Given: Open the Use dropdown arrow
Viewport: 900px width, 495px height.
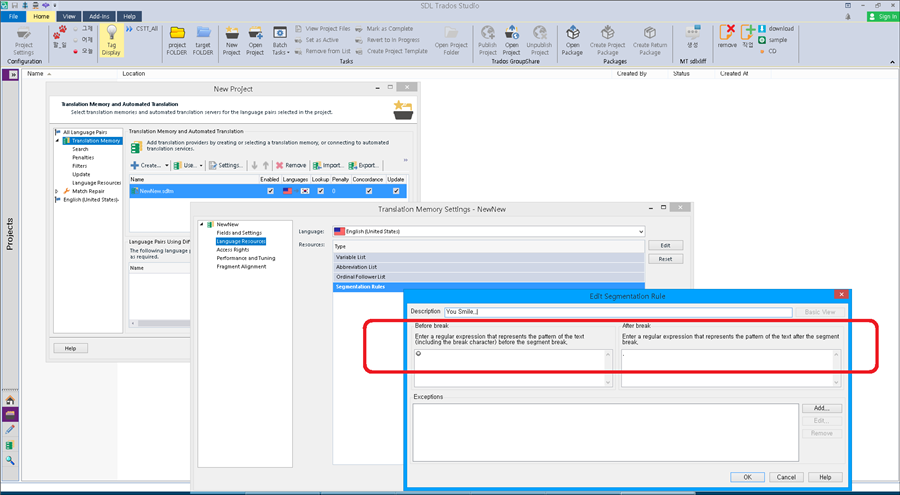Looking at the screenshot, I should [x=201, y=165].
